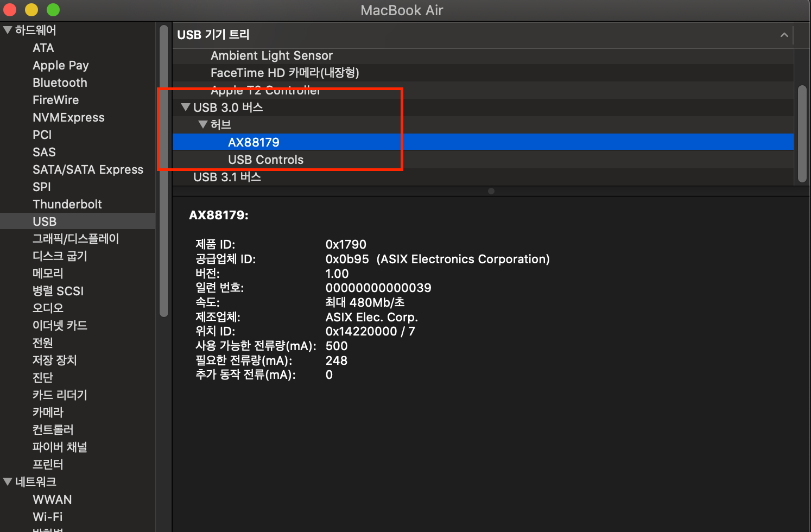The height and width of the screenshot is (532, 811).
Task: Select 프린터 in the sidebar
Action: click(x=48, y=465)
